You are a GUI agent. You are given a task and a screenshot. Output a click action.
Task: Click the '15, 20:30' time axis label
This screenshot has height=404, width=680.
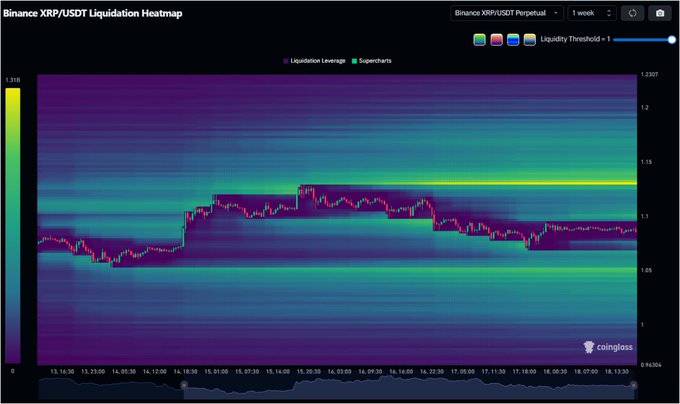(309, 372)
